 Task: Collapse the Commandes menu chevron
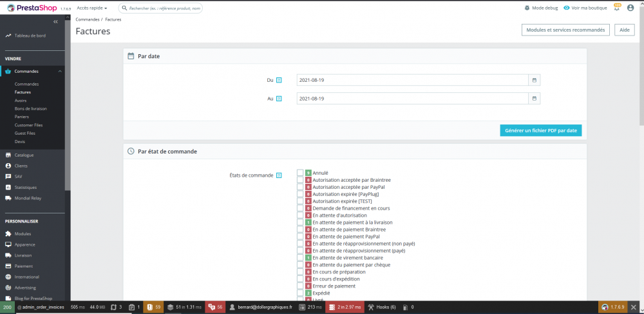60,72
